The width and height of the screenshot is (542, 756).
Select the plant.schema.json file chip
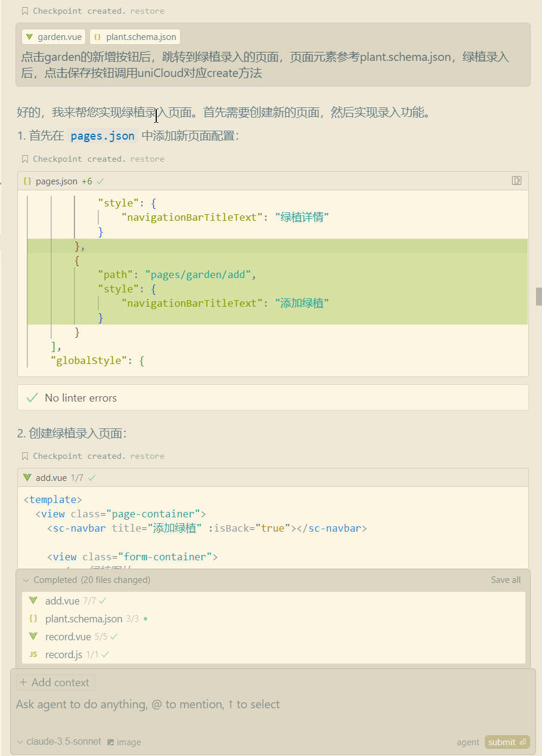point(135,36)
